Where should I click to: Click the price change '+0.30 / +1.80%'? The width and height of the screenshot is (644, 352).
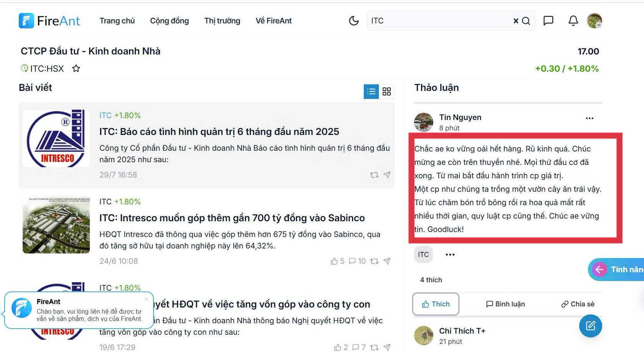point(567,69)
